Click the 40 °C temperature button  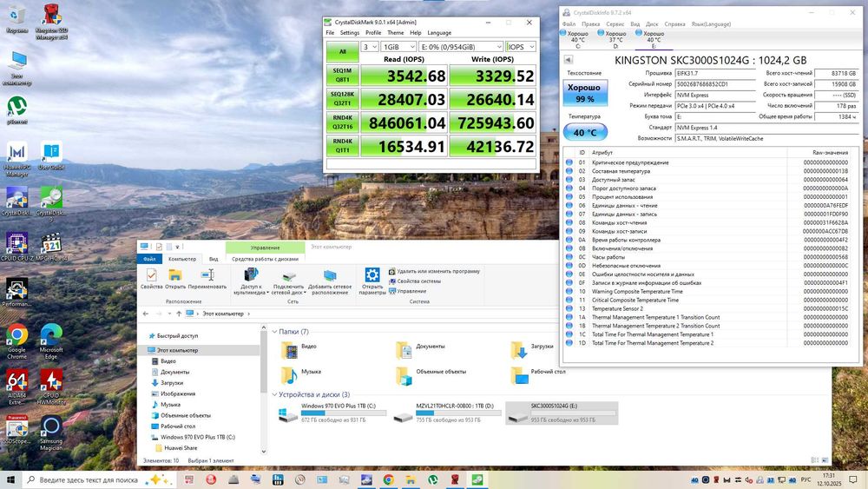coord(584,132)
